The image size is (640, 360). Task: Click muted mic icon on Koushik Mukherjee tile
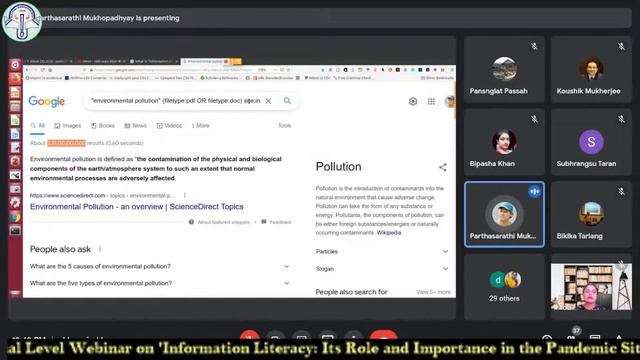coord(621,47)
